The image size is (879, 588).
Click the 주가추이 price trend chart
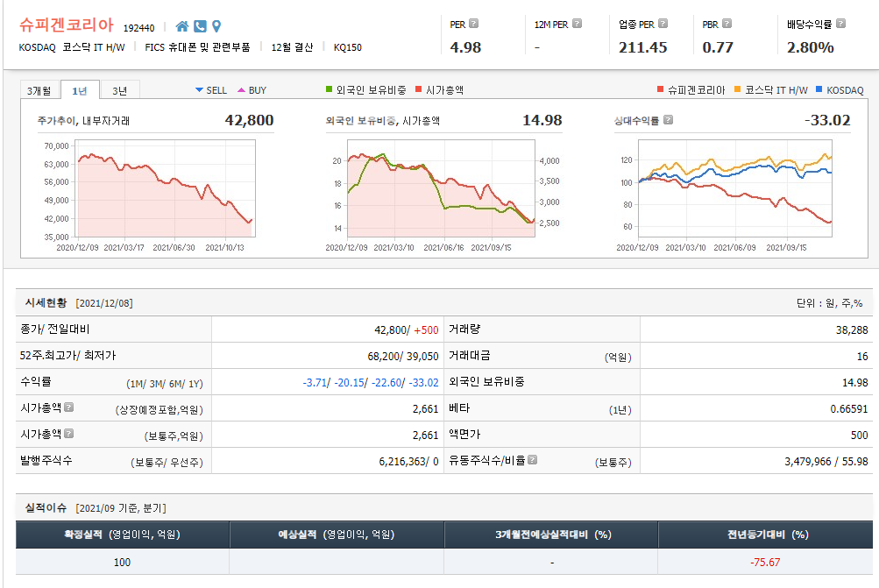pyautogui.click(x=167, y=188)
